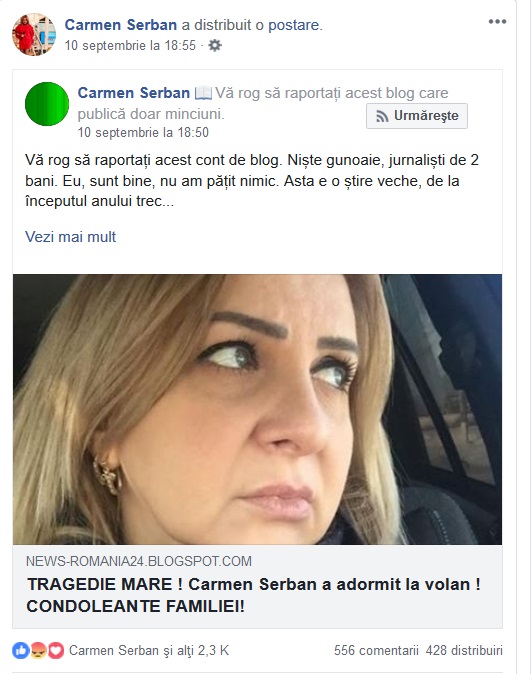Viewport: 531px width, 674px height.
Task: Click NEWS-ROMANIA24.BLOGSPOT.COM source label
Action: (139, 561)
